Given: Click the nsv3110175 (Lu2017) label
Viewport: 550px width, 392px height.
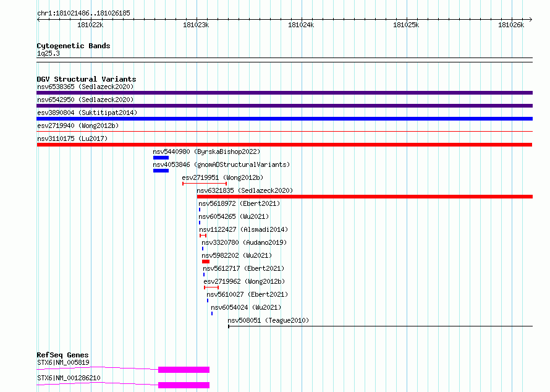Looking at the screenshot, I should [72, 138].
